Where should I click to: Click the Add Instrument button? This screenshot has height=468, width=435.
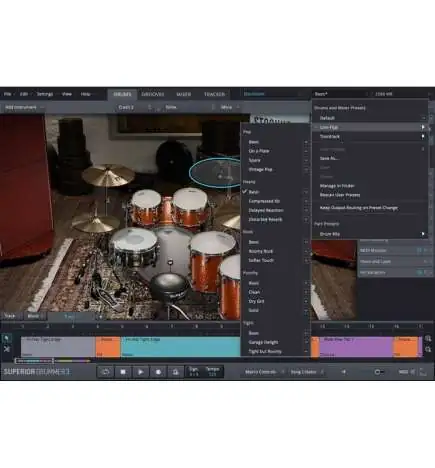click(x=24, y=107)
